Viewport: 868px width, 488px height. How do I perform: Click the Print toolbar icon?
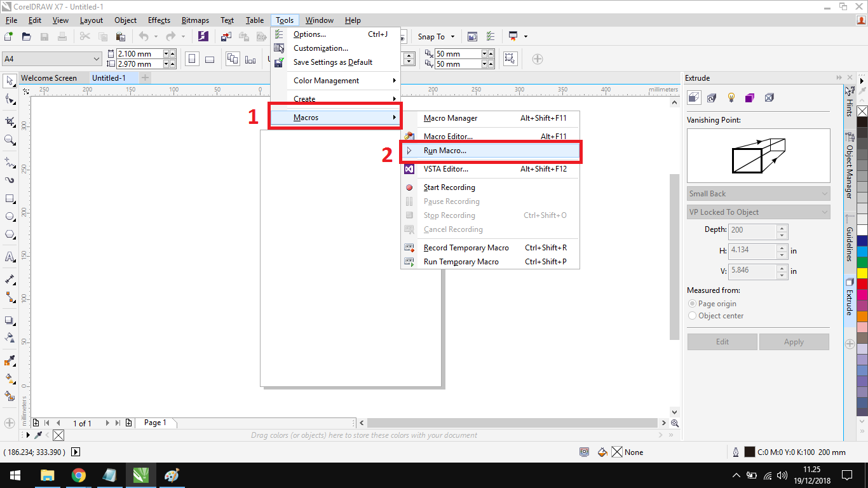coord(62,36)
